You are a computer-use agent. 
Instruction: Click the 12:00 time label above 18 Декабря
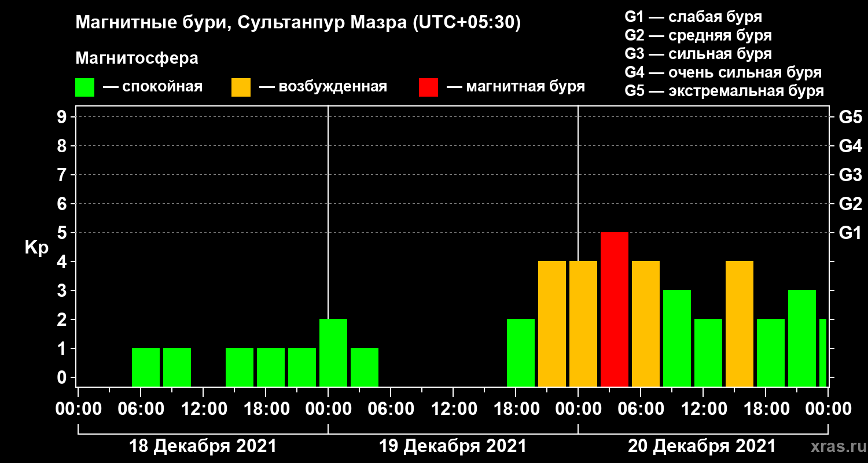tap(203, 409)
